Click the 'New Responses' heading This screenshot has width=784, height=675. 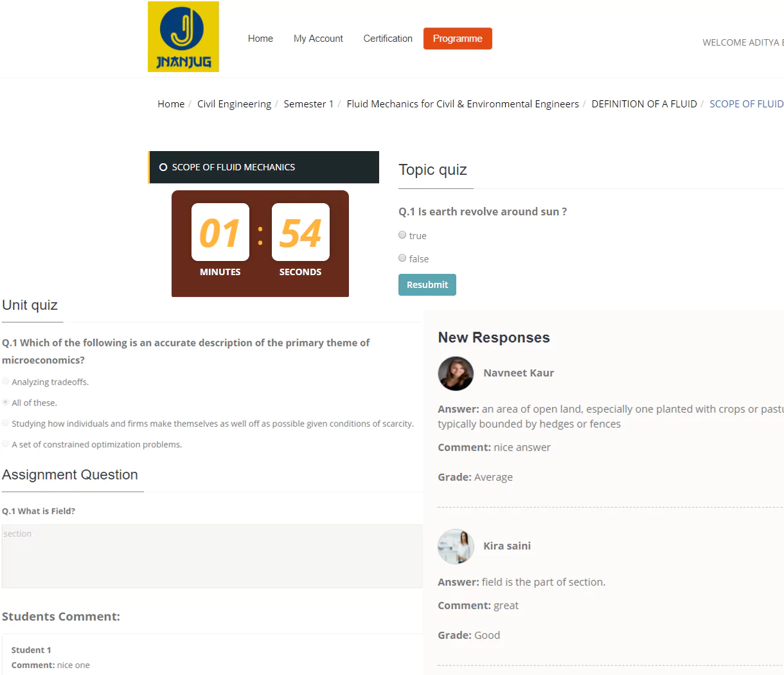(494, 337)
